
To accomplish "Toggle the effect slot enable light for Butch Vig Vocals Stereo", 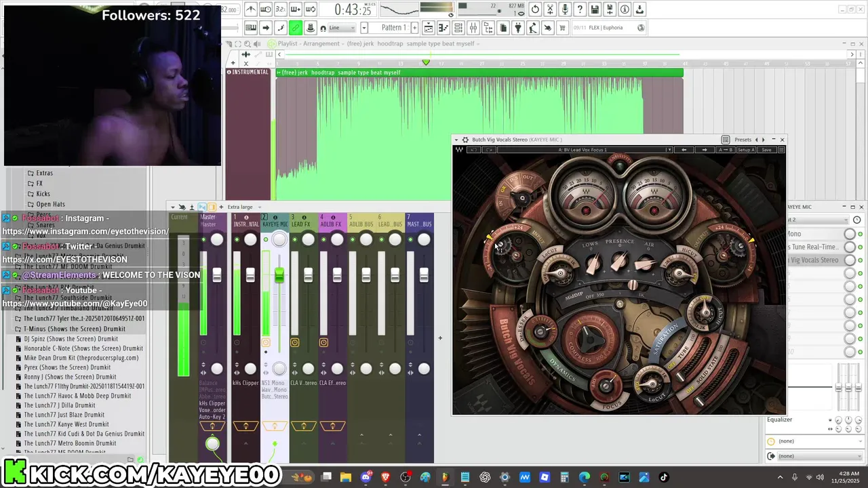I will pyautogui.click(x=860, y=260).
